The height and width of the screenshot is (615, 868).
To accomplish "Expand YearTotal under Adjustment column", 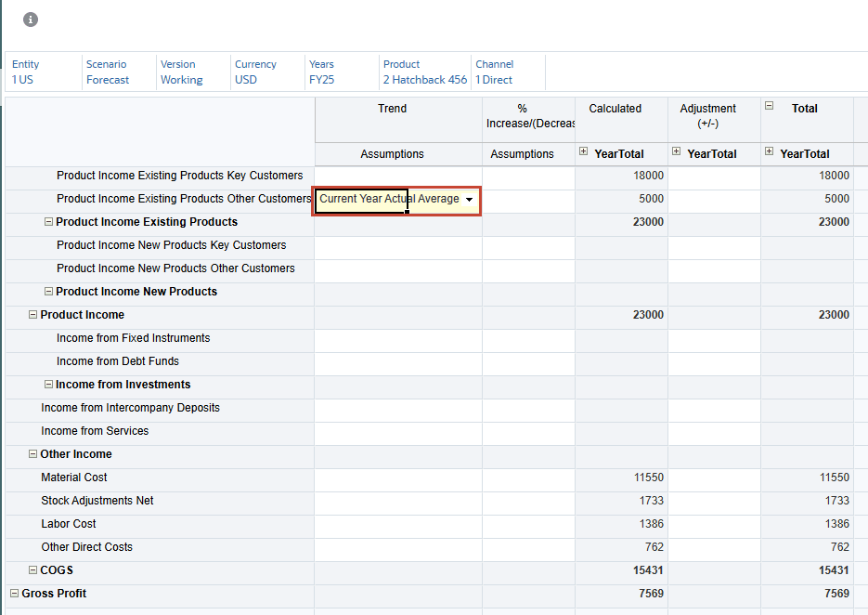I will pos(677,151).
